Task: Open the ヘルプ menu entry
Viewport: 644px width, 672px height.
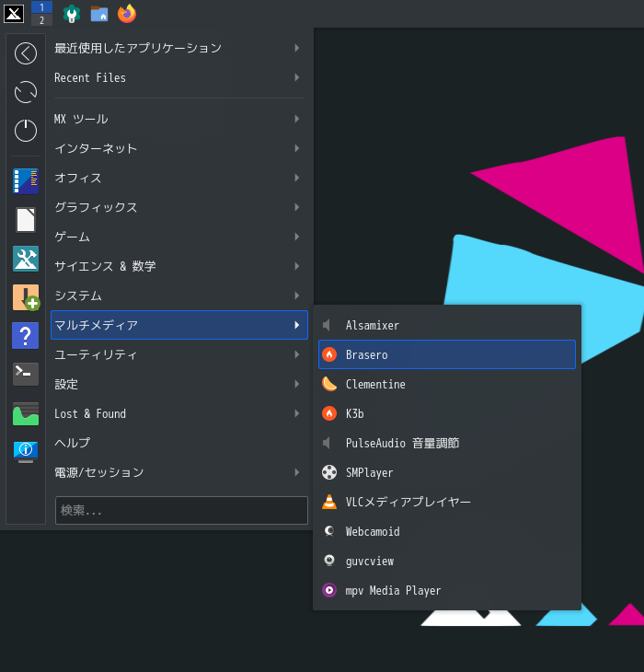Action: click(x=179, y=443)
